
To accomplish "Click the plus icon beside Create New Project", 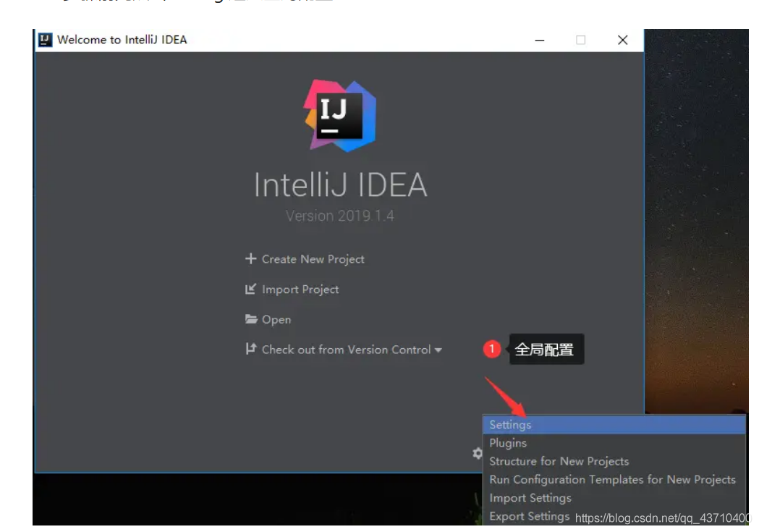I will pos(250,258).
